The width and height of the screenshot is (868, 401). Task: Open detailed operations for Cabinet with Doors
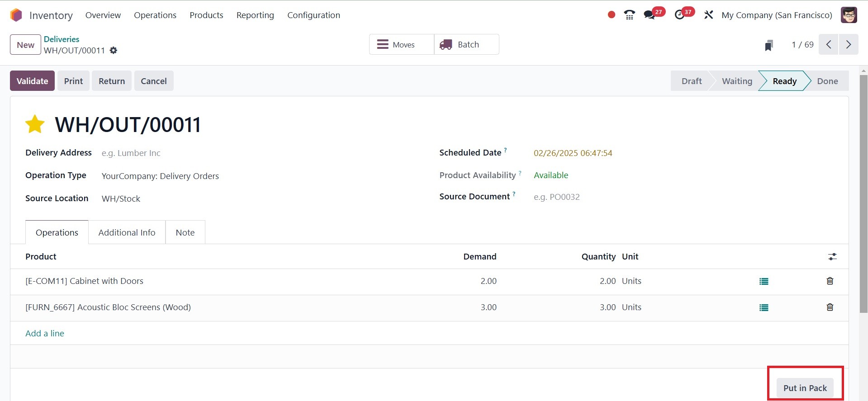click(x=764, y=281)
